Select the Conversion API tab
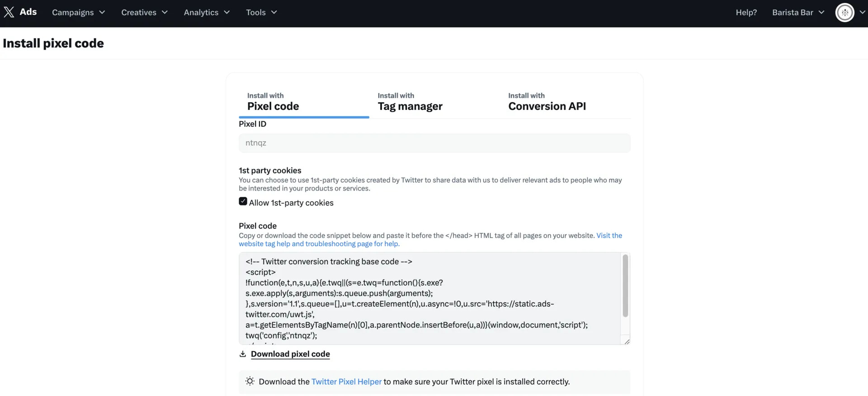Screen dimensions: 868x396 click(547, 102)
